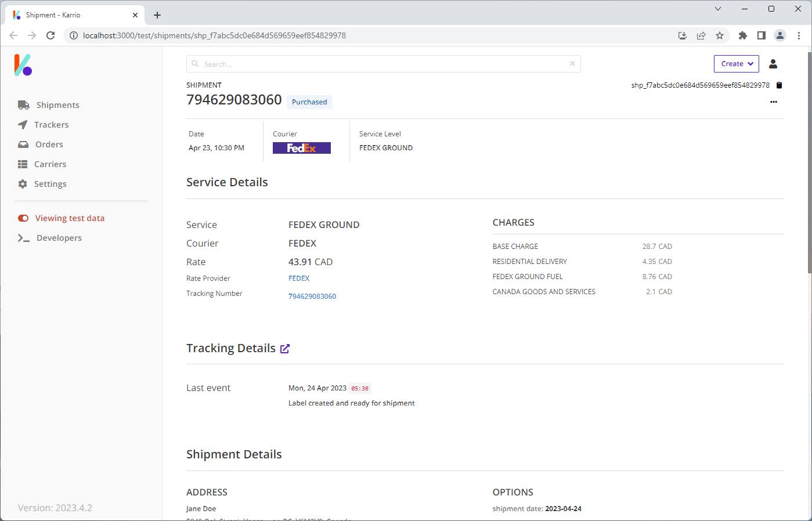View site information icon in address bar
Viewport: 812px width, 521px height.
(x=74, y=35)
